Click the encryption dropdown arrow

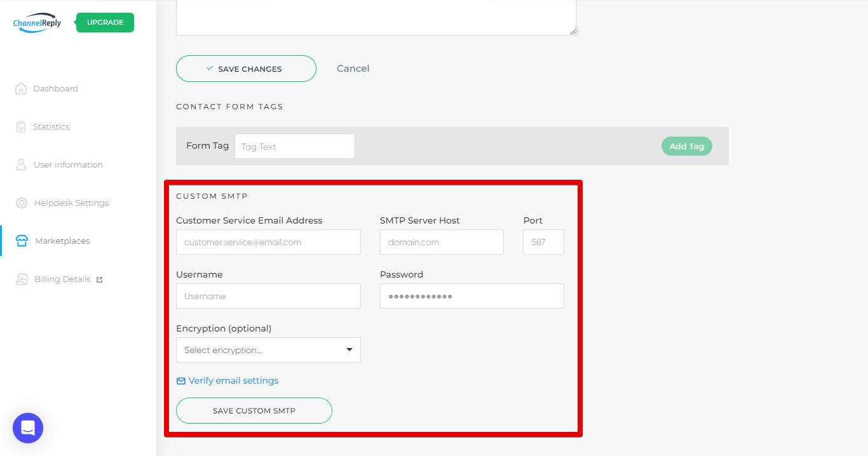(349, 350)
